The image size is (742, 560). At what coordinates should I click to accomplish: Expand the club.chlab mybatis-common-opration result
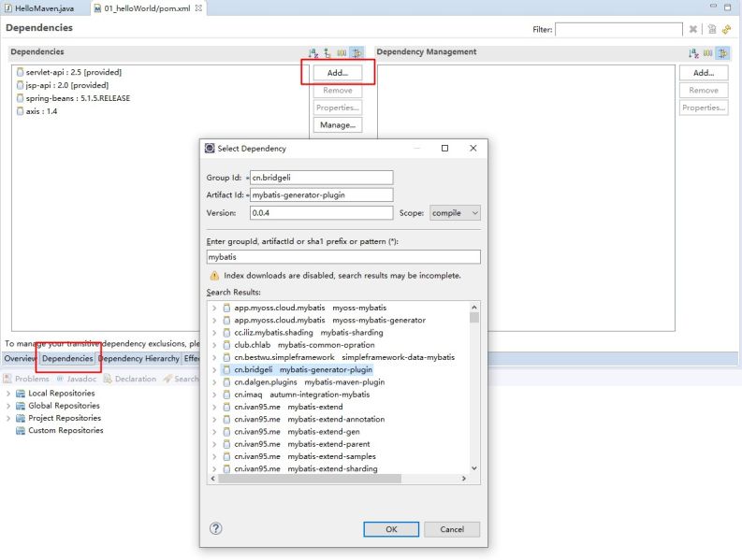tap(214, 345)
